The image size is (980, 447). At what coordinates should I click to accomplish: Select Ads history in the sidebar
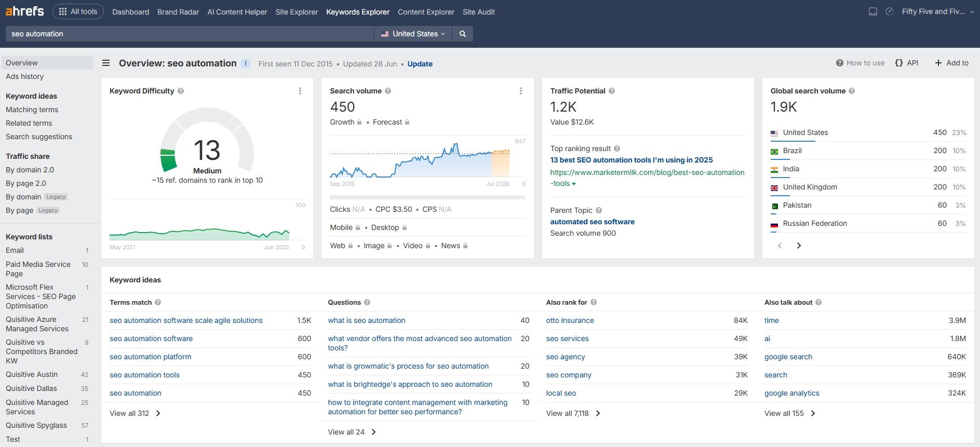[x=24, y=76]
